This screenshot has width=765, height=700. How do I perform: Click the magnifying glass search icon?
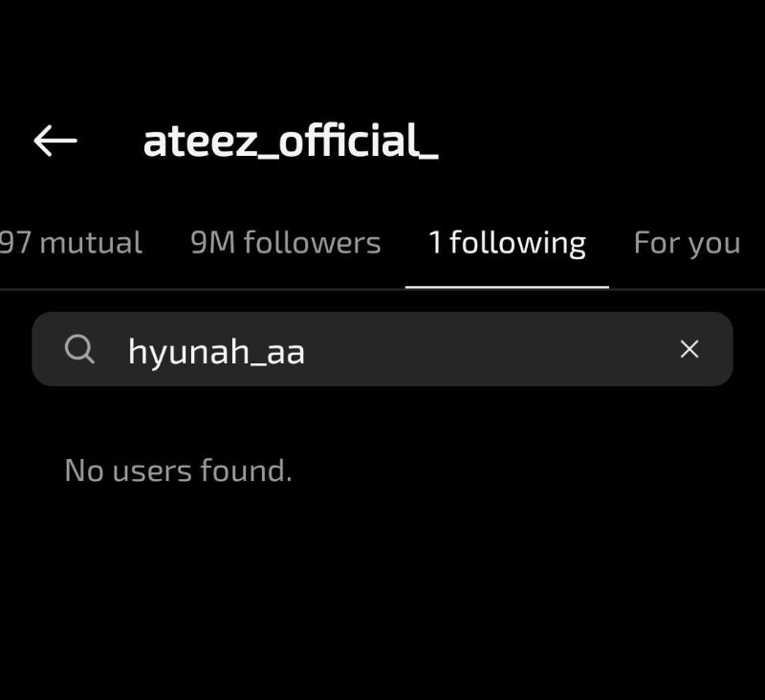pos(80,350)
